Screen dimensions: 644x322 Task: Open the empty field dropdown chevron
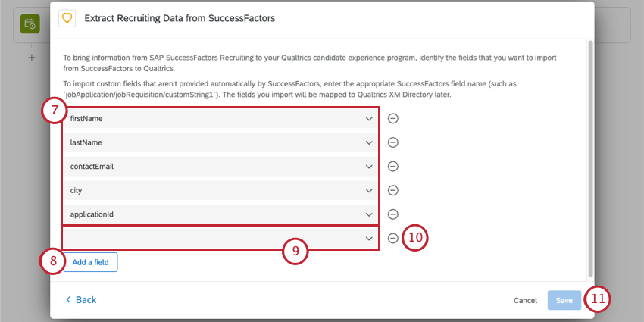[x=369, y=238]
